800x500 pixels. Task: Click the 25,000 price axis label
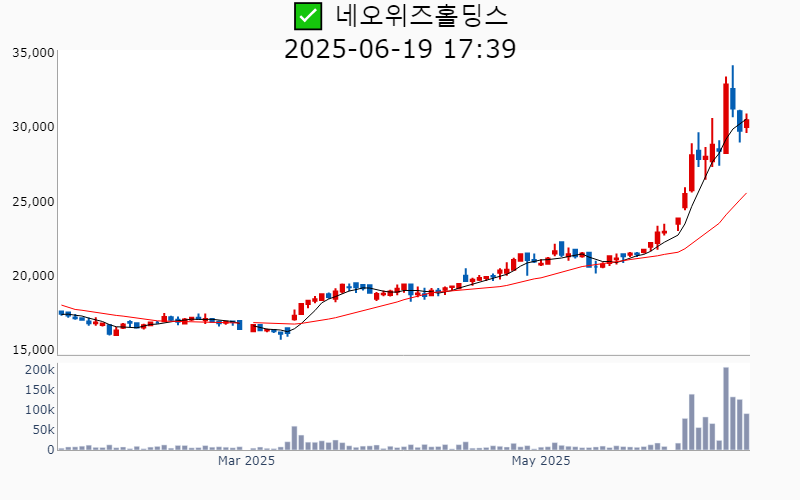pos(33,202)
